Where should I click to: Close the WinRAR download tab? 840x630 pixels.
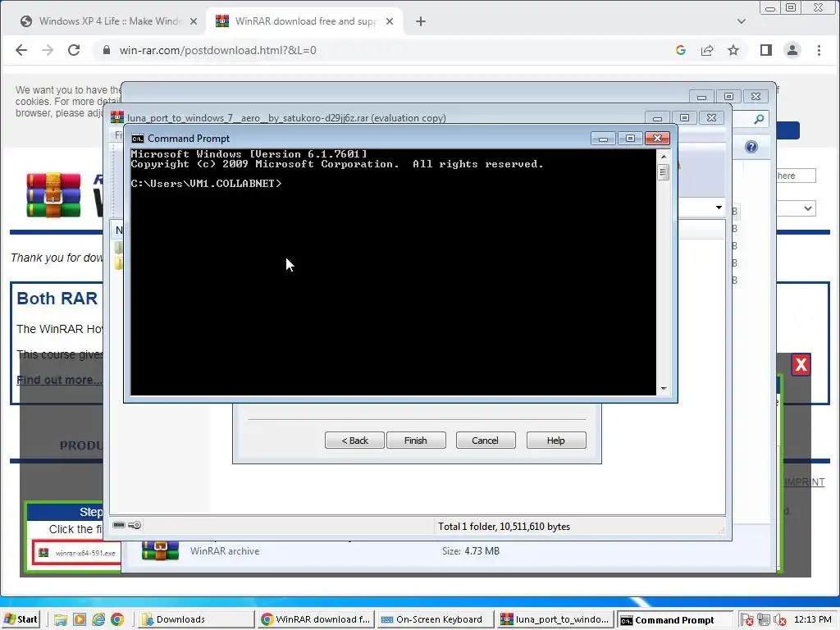(390, 21)
